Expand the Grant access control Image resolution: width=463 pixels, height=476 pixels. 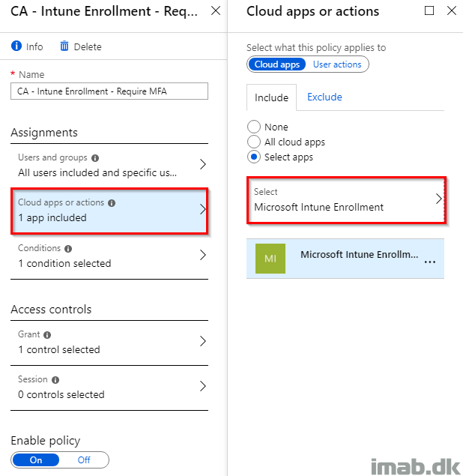(x=109, y=342)
